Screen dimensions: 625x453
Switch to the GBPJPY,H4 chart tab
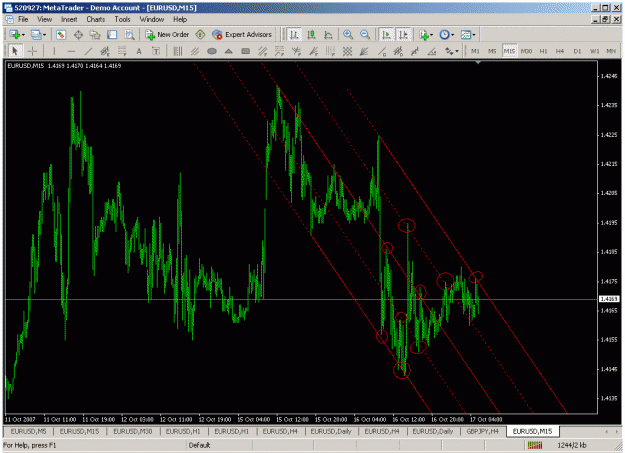point(482,431)
